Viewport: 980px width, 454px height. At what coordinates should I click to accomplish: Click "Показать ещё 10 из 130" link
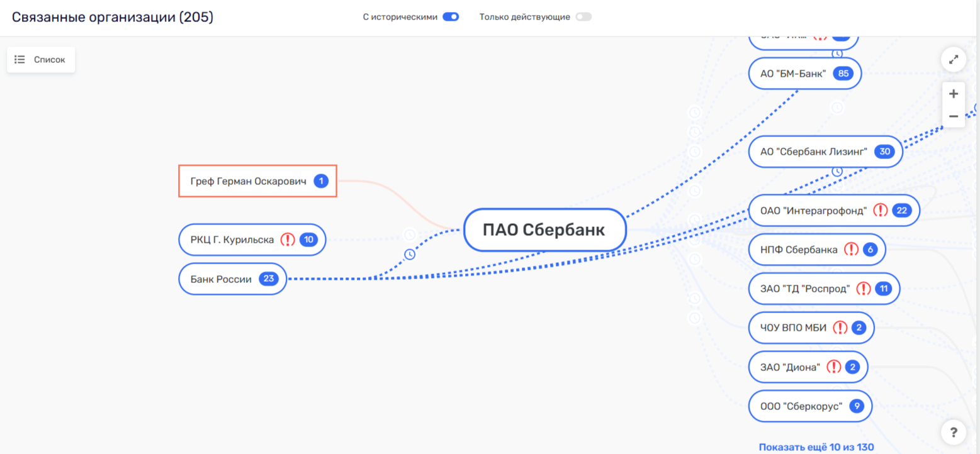(x=816, y=447)
